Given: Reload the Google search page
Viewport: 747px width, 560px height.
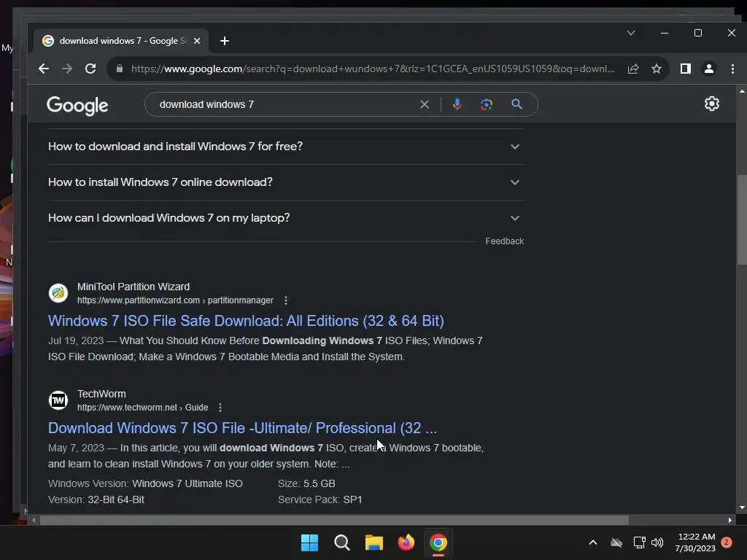Looking at the screenshot, I should click(x=90, y=69).
